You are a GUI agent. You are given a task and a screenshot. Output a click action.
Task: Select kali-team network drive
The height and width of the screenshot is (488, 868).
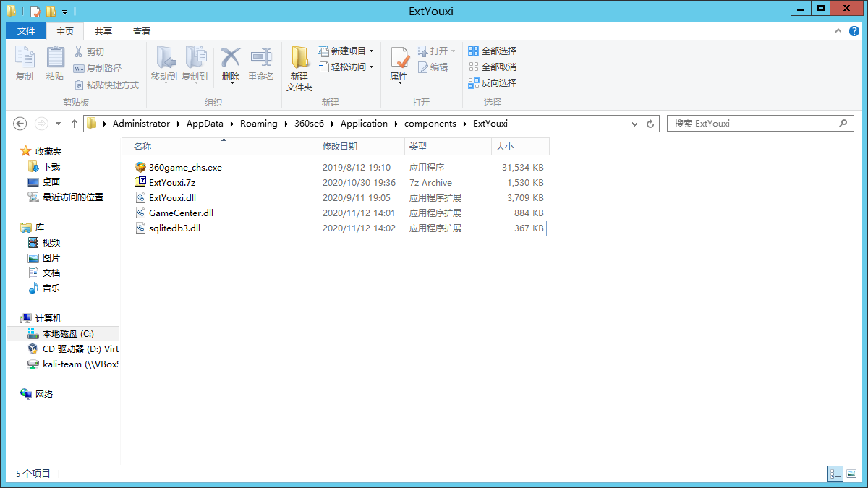click(x=73, y=364)
